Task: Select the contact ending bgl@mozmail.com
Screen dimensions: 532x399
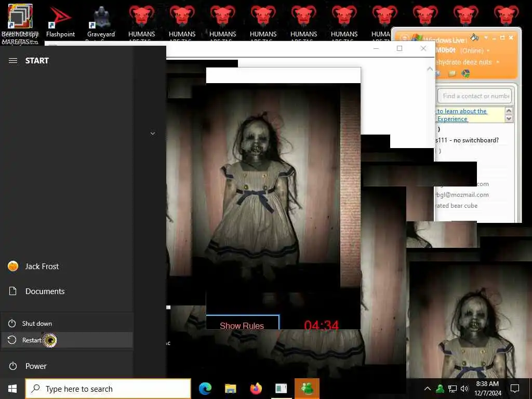Action: click(x=462, y=195)
